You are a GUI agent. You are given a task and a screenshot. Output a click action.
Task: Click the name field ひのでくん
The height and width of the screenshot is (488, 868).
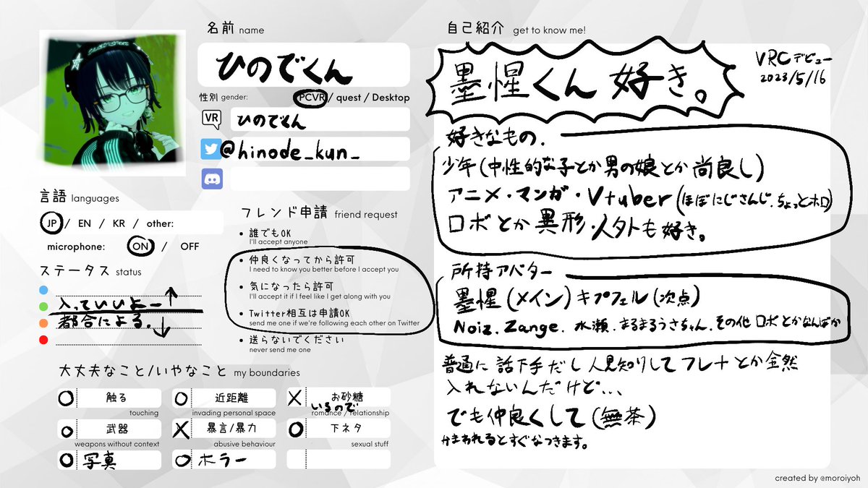tap(304, 64)
